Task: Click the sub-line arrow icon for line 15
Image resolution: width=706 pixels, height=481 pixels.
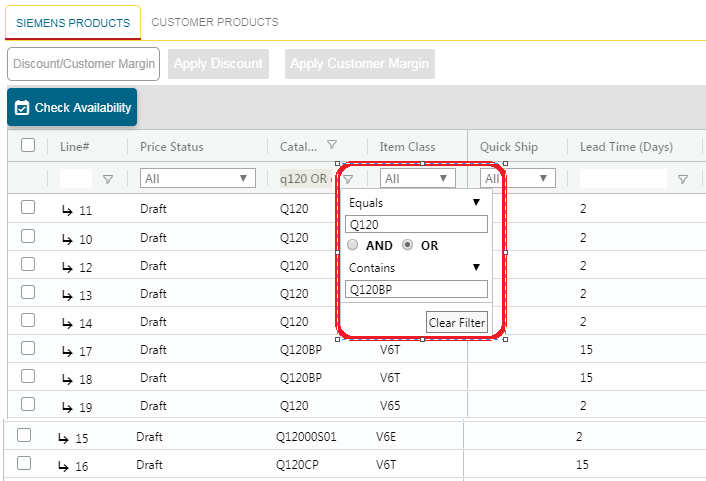Action: tap(63, 438)
